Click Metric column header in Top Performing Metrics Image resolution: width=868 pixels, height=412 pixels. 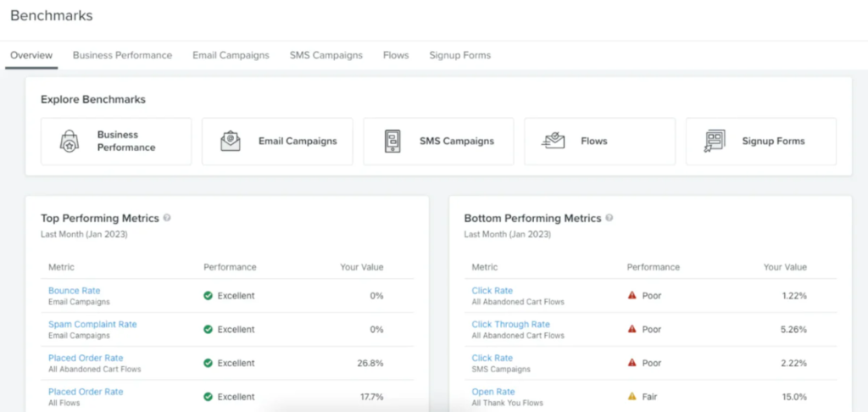[61, 268]
